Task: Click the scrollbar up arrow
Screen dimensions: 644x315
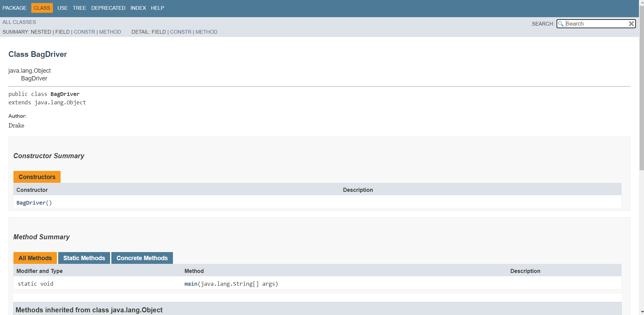Action: click(641, 3)
